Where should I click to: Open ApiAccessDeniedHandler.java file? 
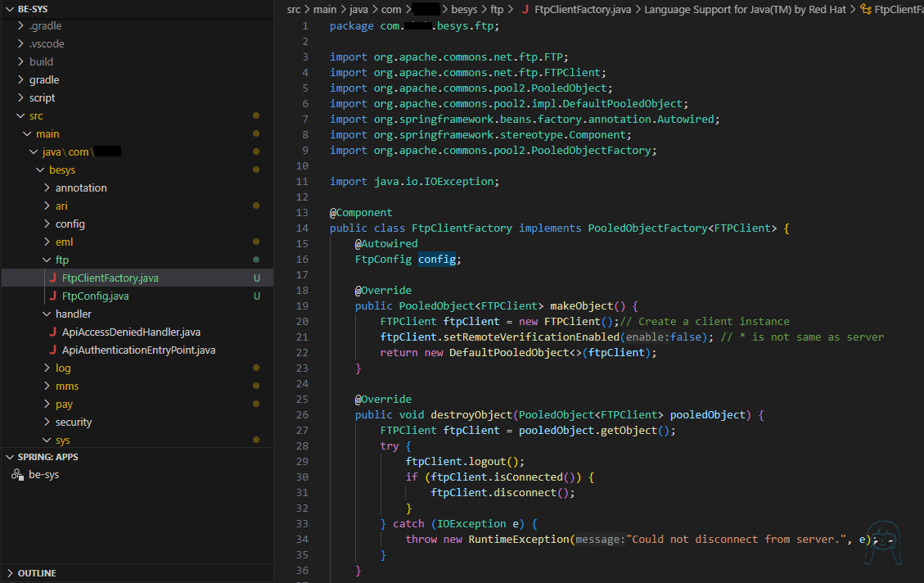[131, 332]
